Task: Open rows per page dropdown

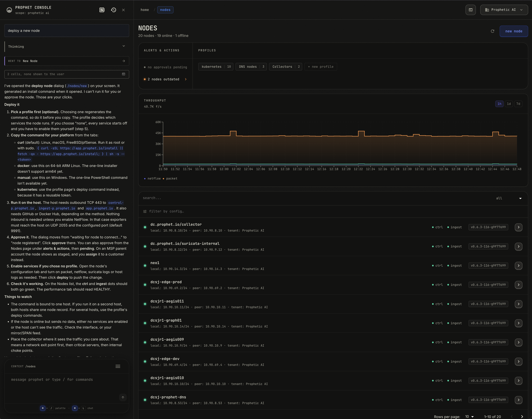Action: point(469,417)
